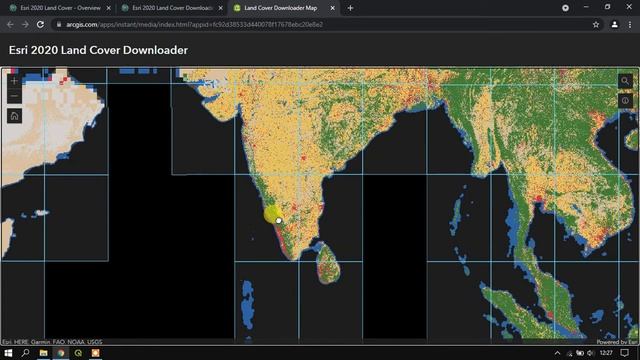Open Windows taskbar search
This screenshot has height=360, width=640.
point(25,353)
